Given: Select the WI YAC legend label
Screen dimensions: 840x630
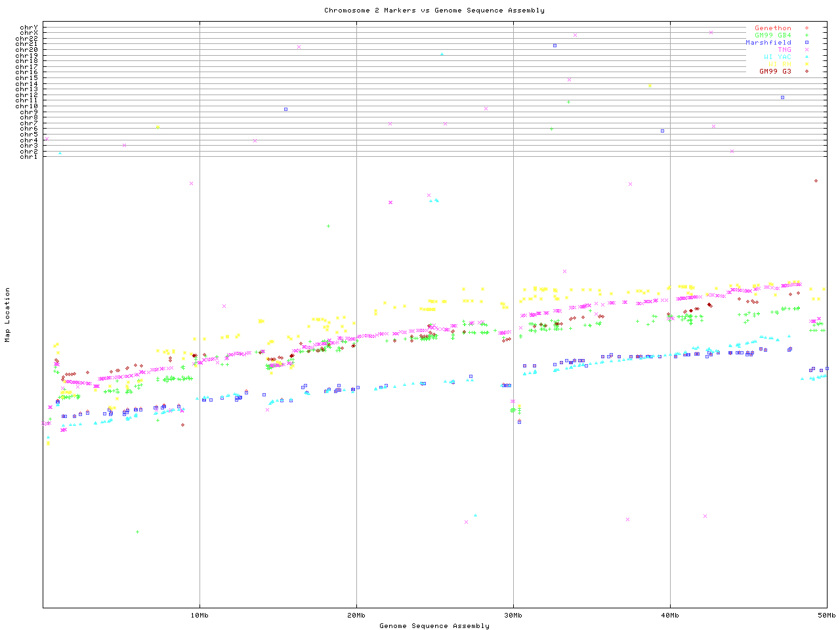Looking at the screenshot, I should (x=778, y=57).
